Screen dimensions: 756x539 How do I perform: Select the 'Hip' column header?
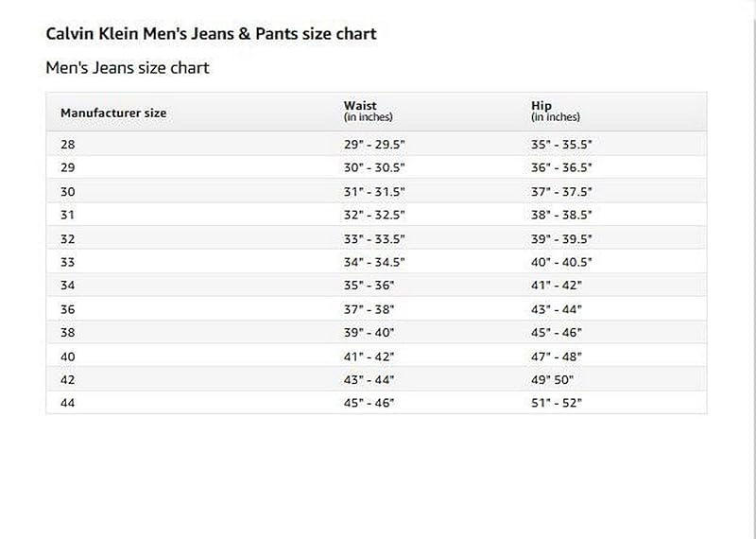(x=541, y=106)
